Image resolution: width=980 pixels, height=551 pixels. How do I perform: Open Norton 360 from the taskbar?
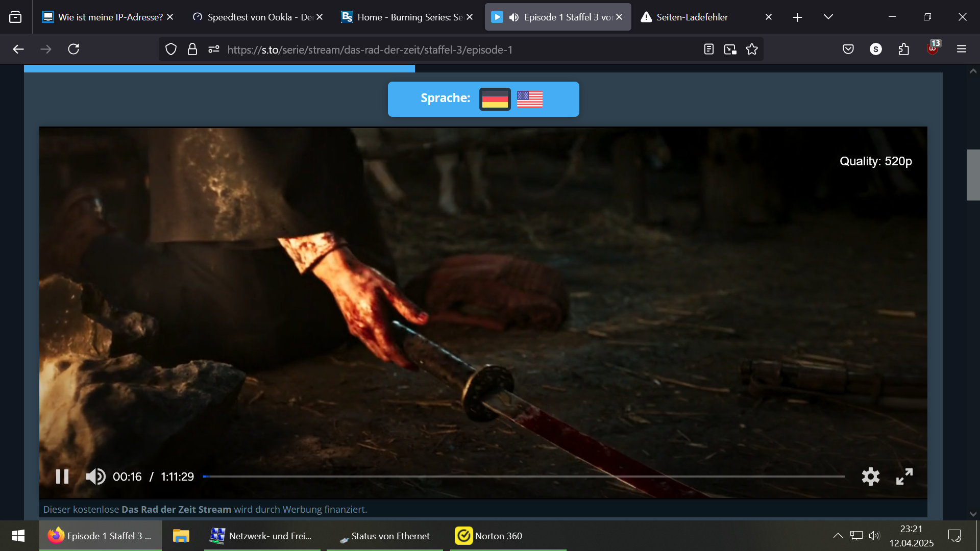click(x=508, y=536)
